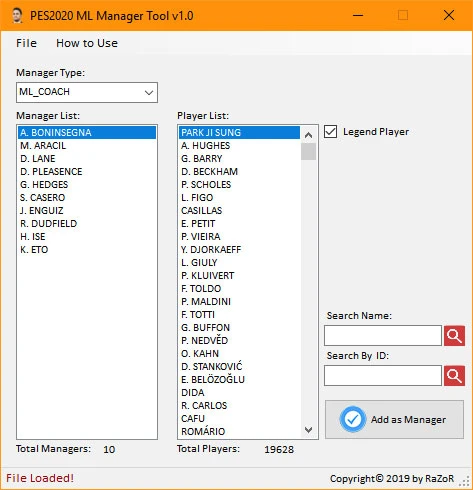Select P. MALDINI in Player List

point(240,301)
